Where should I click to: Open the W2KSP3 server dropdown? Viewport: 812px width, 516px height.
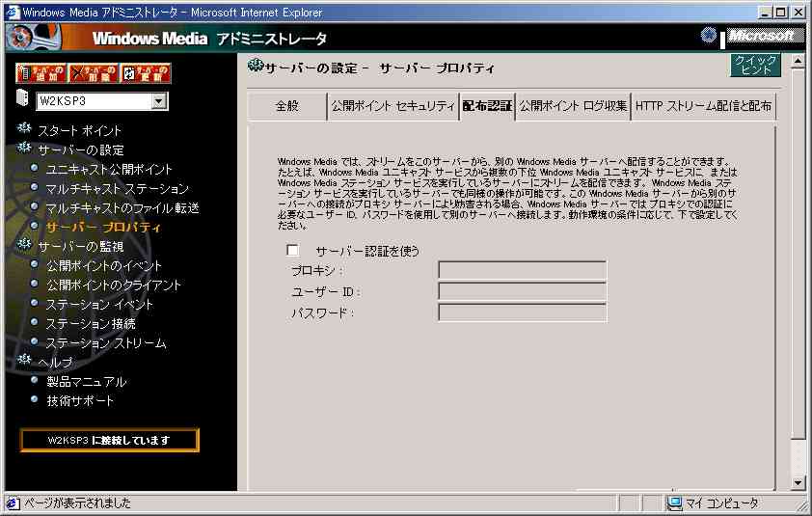coord(159,101)
